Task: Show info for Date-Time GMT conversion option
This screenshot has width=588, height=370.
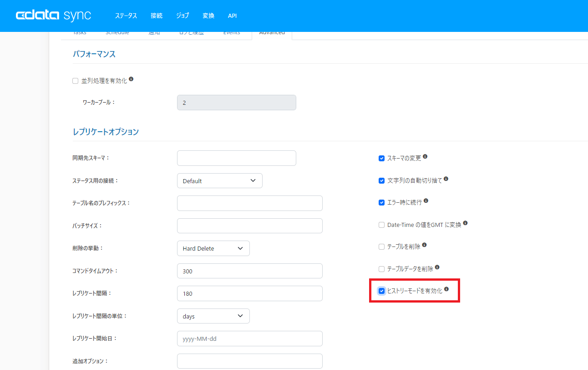Action: pos(465,223)
